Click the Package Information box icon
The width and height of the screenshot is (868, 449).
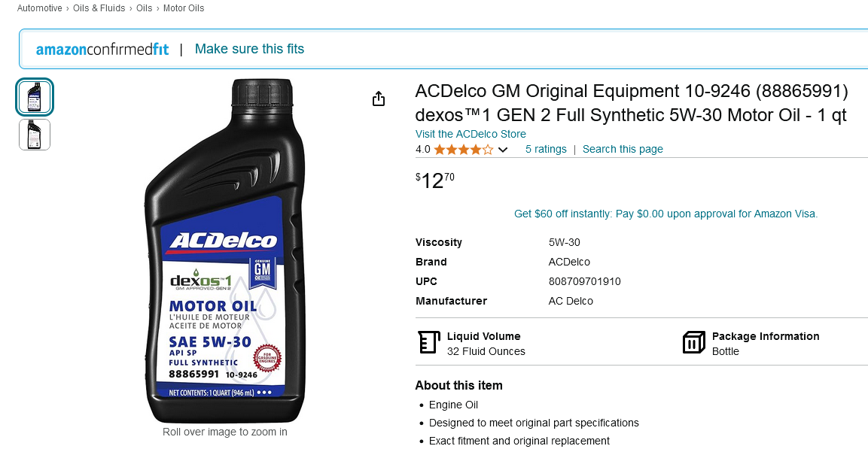click(693, 343)
